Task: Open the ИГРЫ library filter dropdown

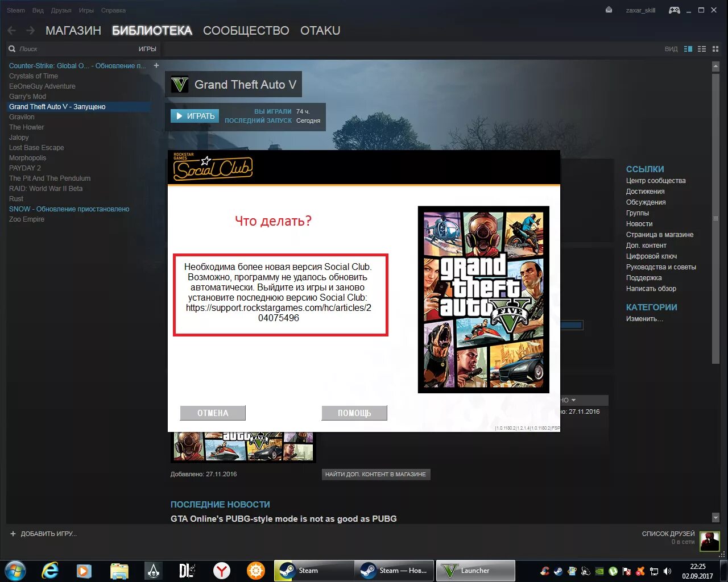Action: pos(147,49)
